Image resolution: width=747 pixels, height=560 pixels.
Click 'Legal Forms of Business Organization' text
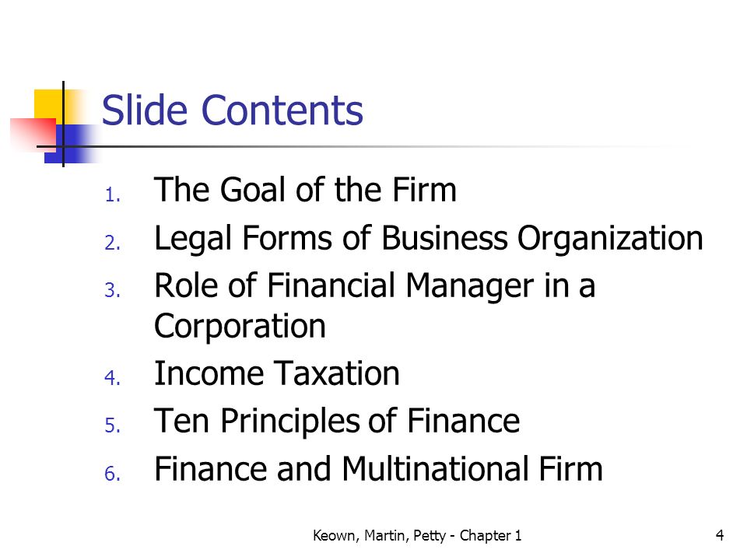point(428,239)
